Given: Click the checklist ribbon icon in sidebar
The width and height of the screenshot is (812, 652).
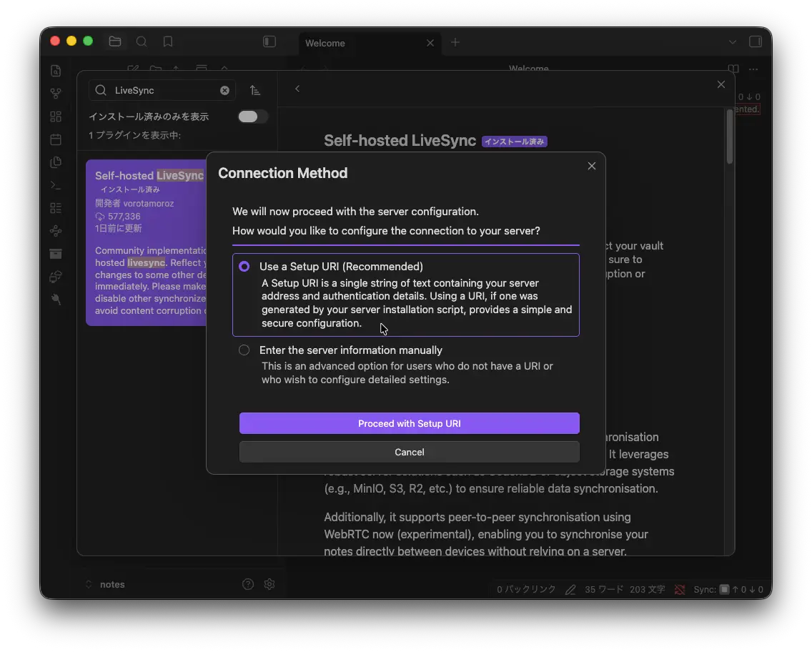Looking at the screenshot, I should (x=56, y=208).
